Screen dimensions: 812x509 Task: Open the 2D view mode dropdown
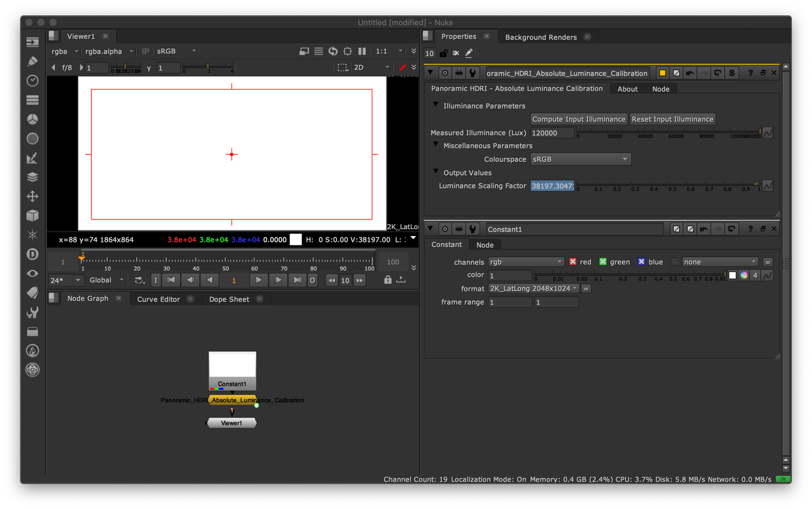pos(372,67)
